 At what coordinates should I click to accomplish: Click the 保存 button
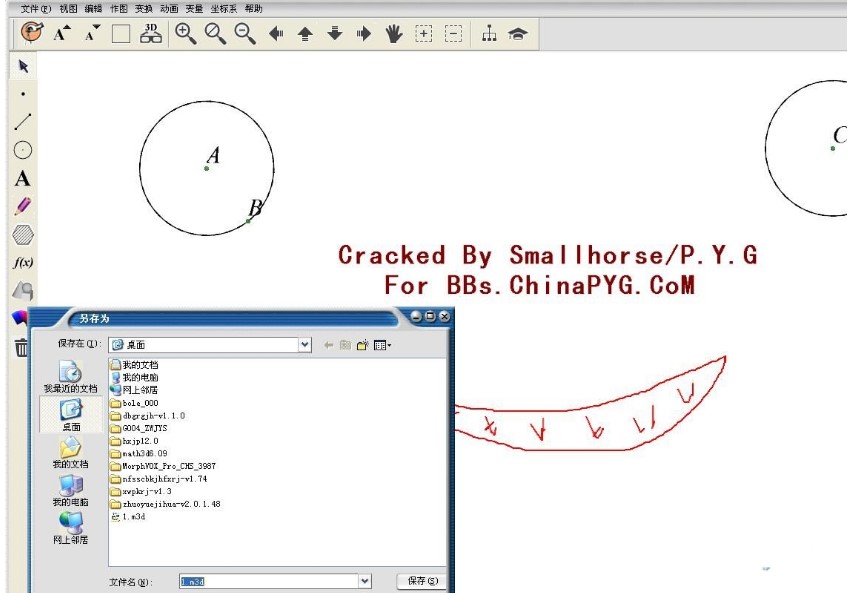tap(420, 581)
